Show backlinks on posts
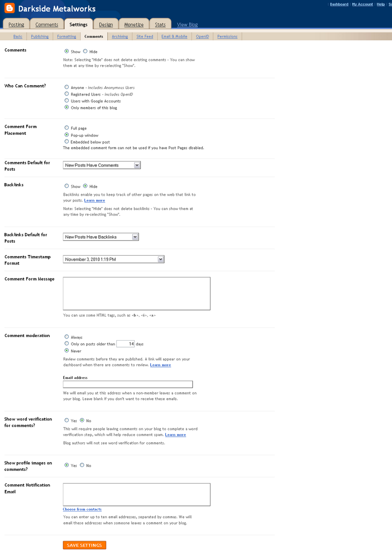Image resolution: width=392 pixels, height=556 pixels. pyautogui.click(x=67, y=186)
